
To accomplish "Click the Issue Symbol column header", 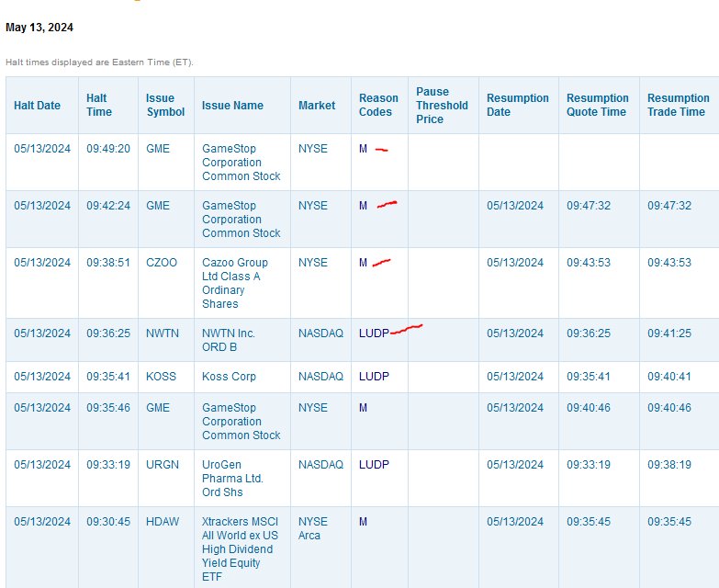I will [x=165, y=105].
